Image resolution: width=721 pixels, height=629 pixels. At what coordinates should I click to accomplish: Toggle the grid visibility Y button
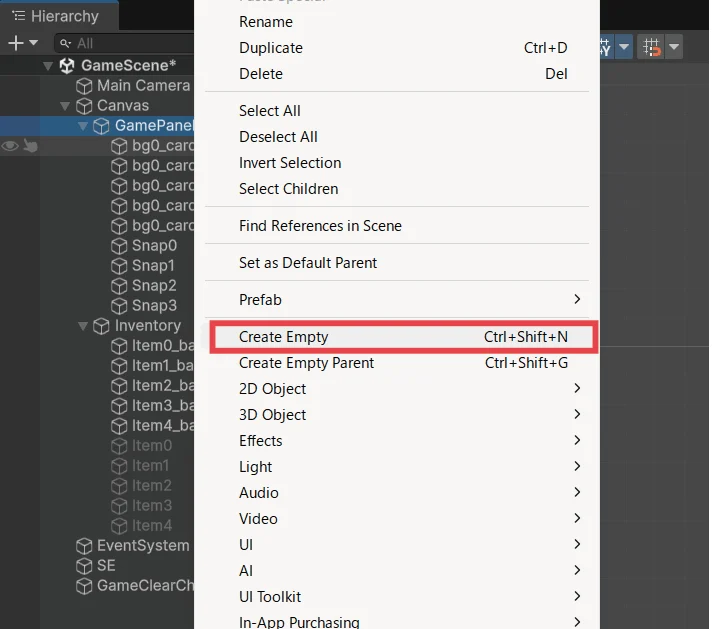[x=606, y=47]
